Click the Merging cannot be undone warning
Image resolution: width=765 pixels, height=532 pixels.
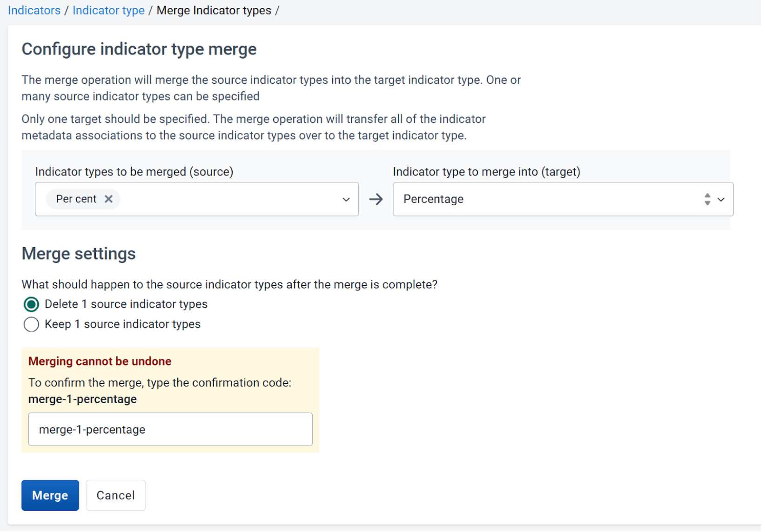point(100,362)
